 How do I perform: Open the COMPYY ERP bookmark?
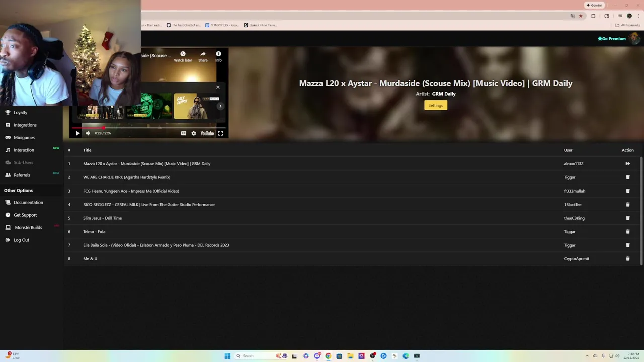click(222, 25)
